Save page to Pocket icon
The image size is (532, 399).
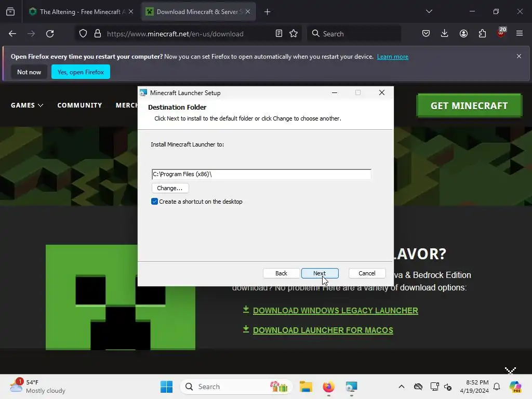point(426,34)
